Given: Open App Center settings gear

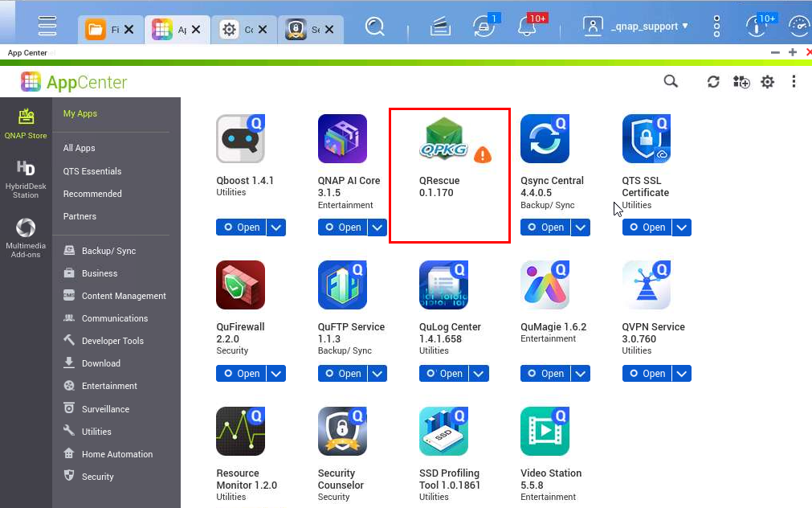Looking at the screenshot, I should click(768, 82).
